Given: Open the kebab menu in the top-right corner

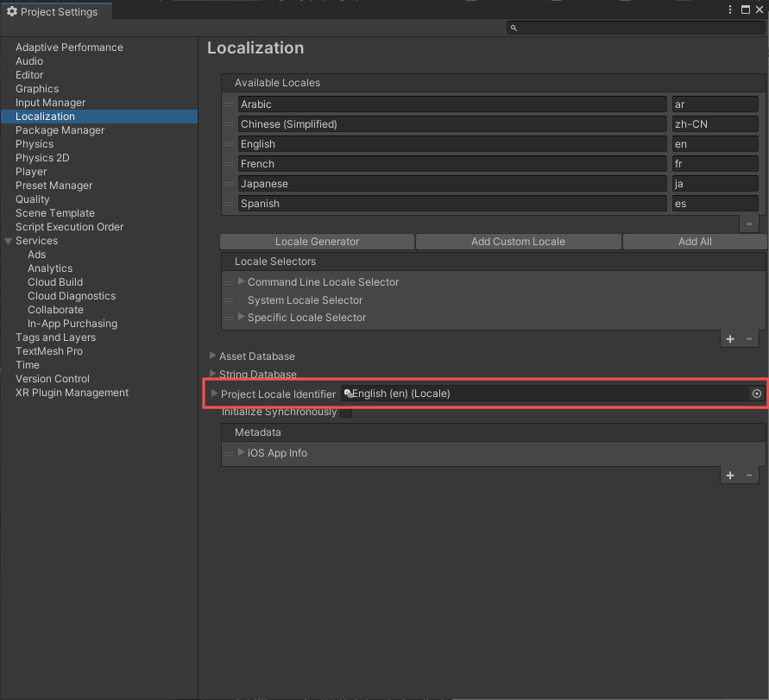Looking at the screenshot, I should [729, 9].
